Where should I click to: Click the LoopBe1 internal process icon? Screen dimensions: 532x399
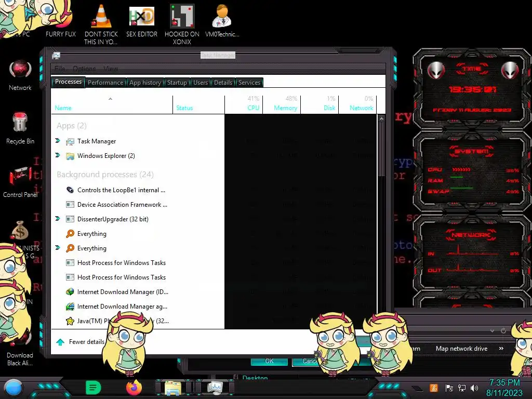click(x=70, y=190)
